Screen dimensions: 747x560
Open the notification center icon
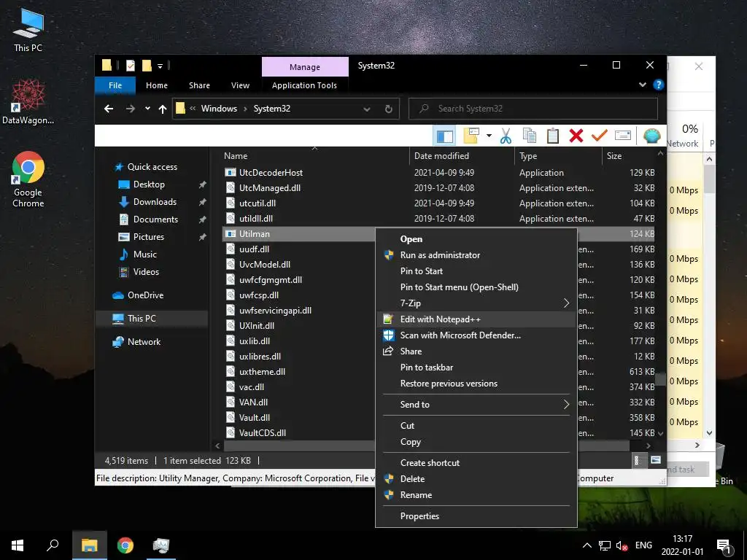724,545
